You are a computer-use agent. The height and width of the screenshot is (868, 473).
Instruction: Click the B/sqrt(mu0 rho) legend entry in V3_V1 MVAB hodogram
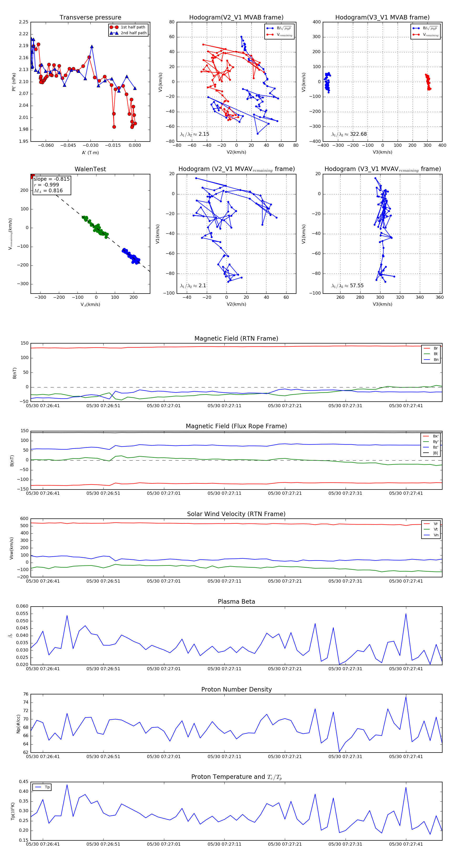425,28
